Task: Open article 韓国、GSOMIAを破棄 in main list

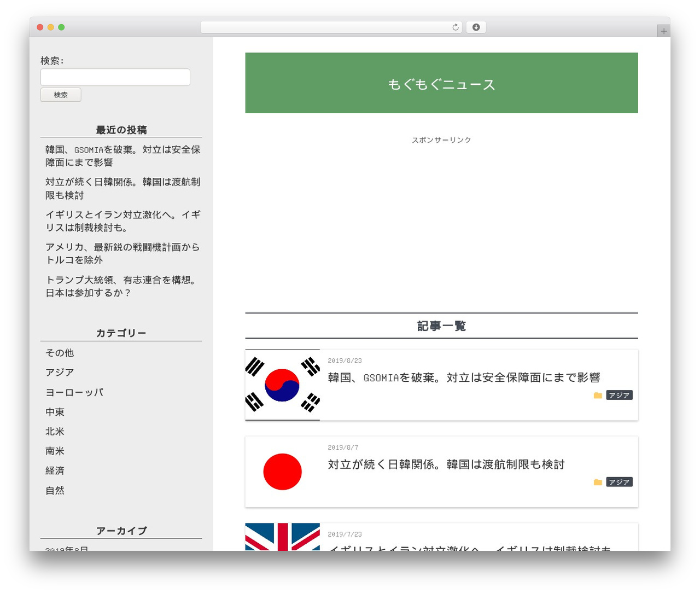Action: [x=464, y=377]
